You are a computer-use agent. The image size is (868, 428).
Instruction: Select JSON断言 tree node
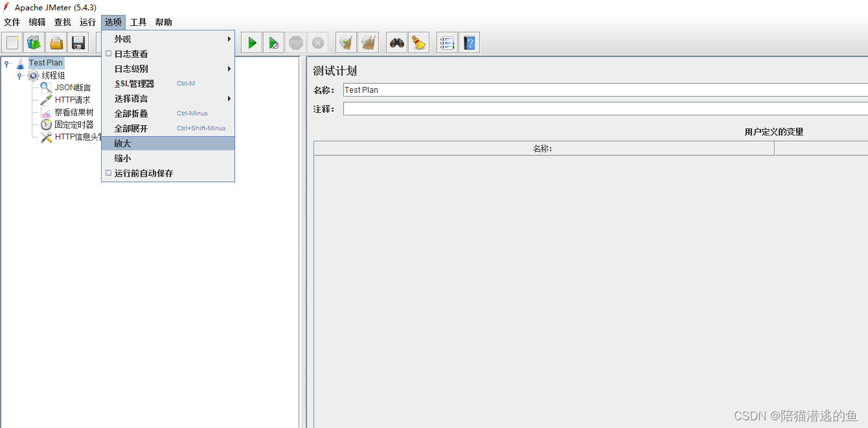tap(73, 88)
